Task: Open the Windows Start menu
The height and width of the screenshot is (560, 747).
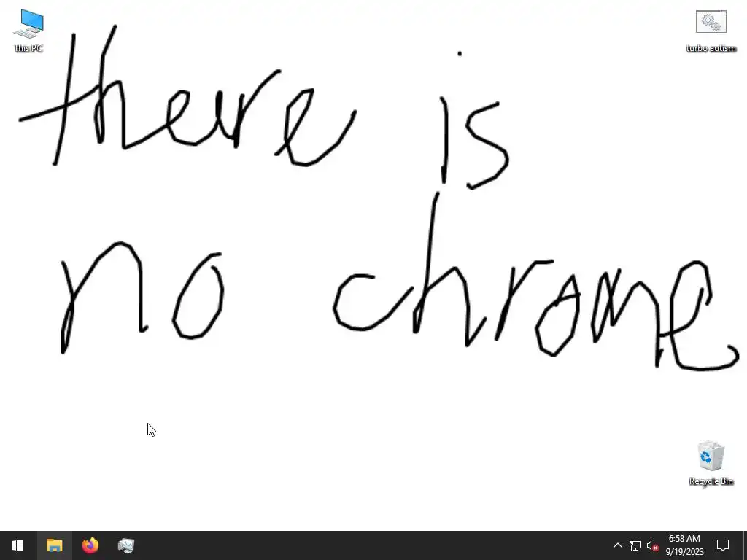Action: tap(18, 545)
